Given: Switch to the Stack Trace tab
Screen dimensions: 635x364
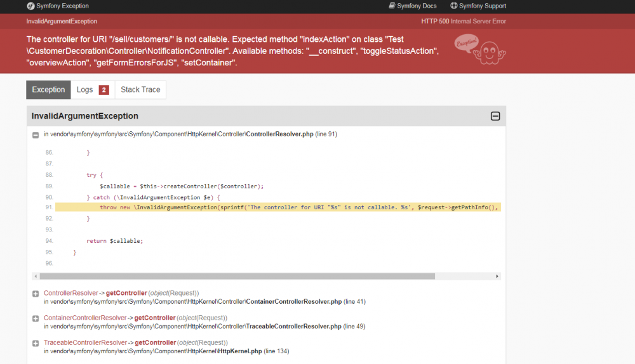Looking at the screenshot, I should click(140, 90).
